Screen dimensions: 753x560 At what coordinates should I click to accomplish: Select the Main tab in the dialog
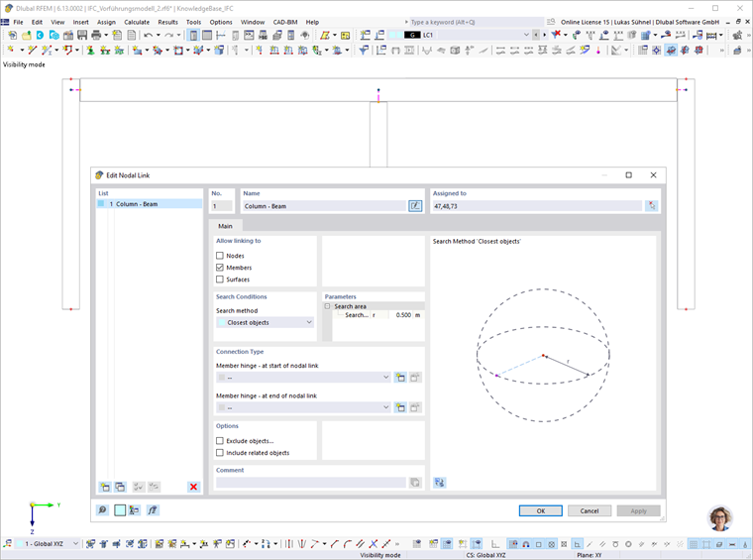[225, 226]
